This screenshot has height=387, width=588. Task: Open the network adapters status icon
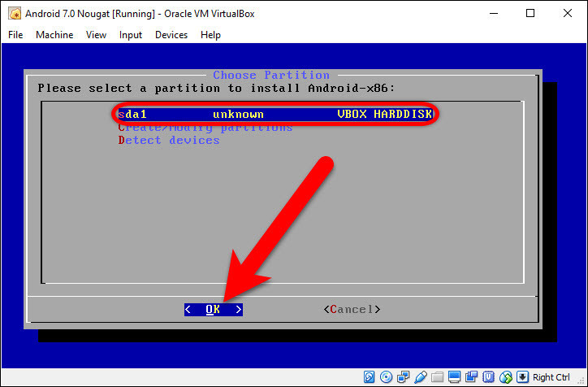[x=404, y=376]
